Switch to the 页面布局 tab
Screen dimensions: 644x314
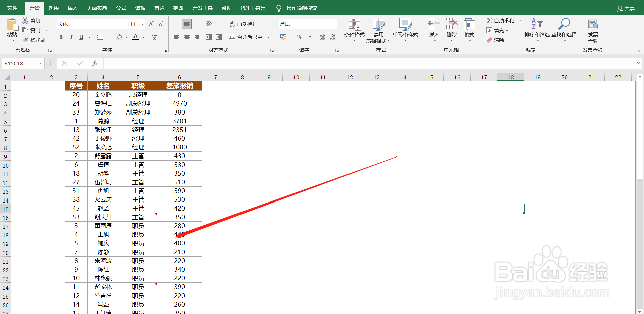(x=97, y=8)
